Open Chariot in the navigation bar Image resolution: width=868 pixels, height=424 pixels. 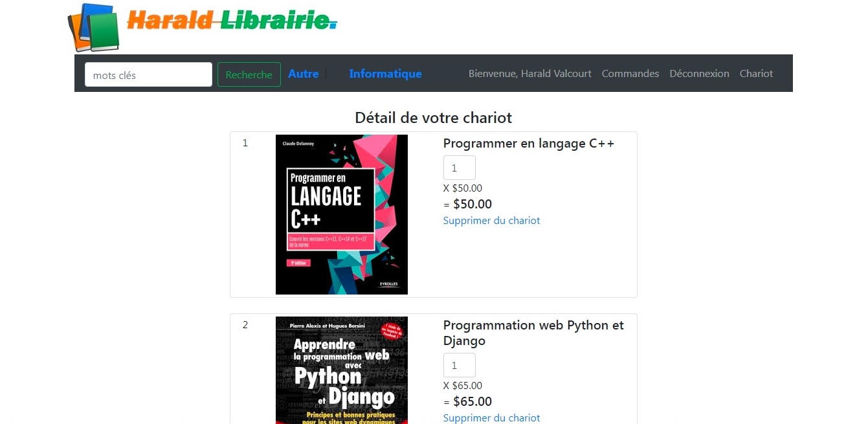756,74
